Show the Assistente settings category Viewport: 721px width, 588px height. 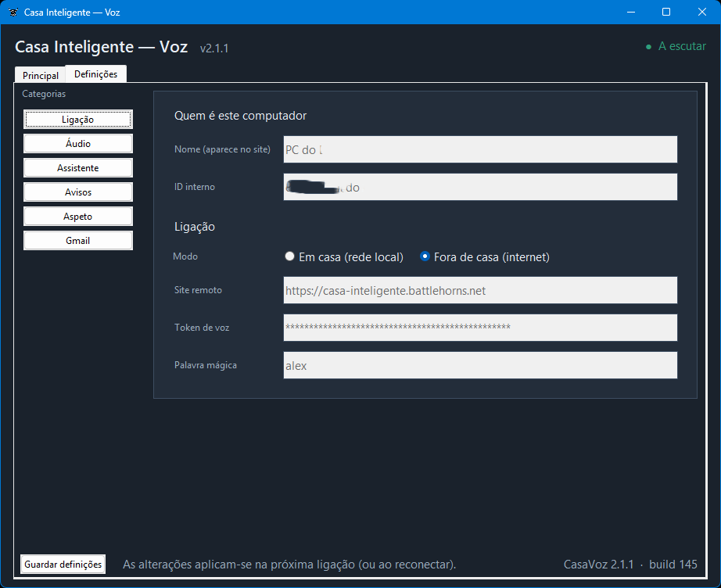tap(78, 168)
